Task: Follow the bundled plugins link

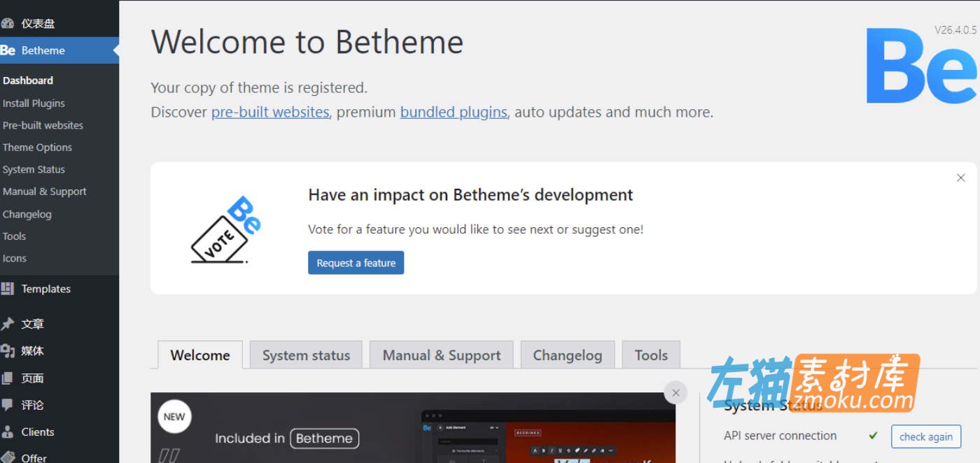Action: pyautogui.click(x=454, y=111)
